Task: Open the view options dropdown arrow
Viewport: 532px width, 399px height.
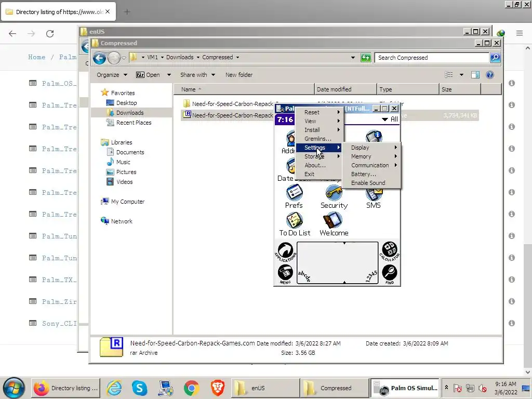Action: click(461, 75)
